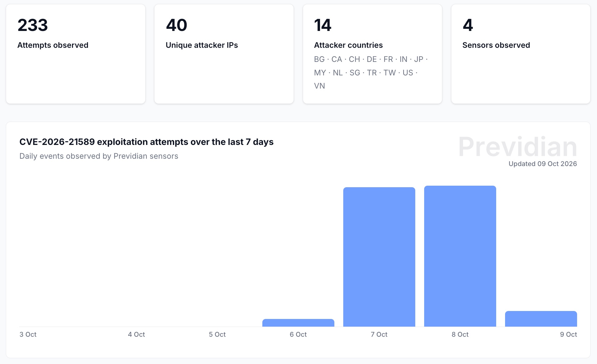Image resolution: width=597 pixels, height=364 pixels.
Task: Click the VN country code
Action: 320,86
